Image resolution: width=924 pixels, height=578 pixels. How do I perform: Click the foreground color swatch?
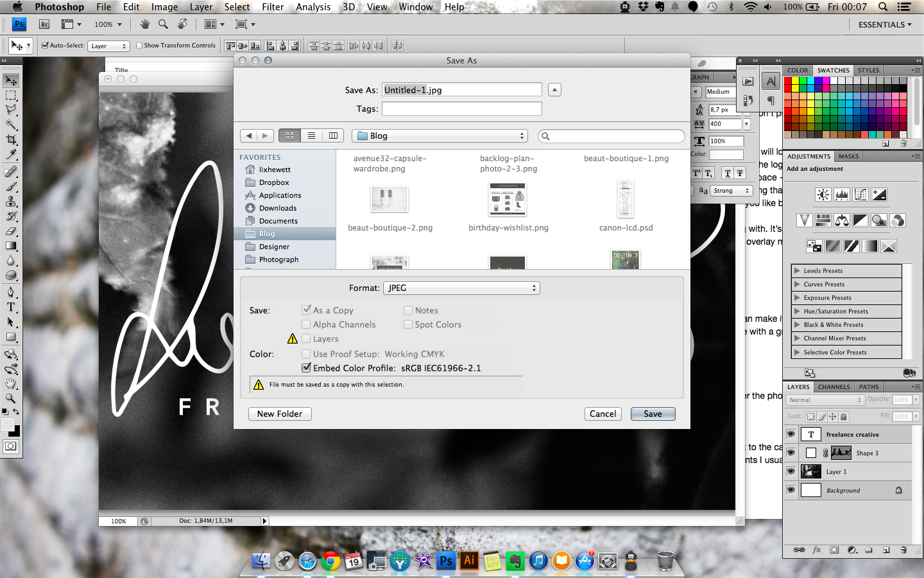click(x=7, y=425)
